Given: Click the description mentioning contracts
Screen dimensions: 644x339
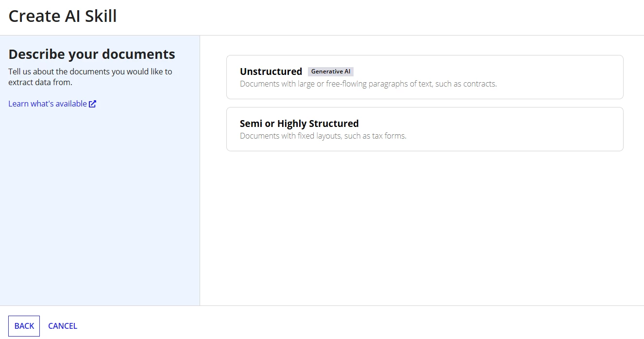Looking at the screenshot, I should 368,84.
